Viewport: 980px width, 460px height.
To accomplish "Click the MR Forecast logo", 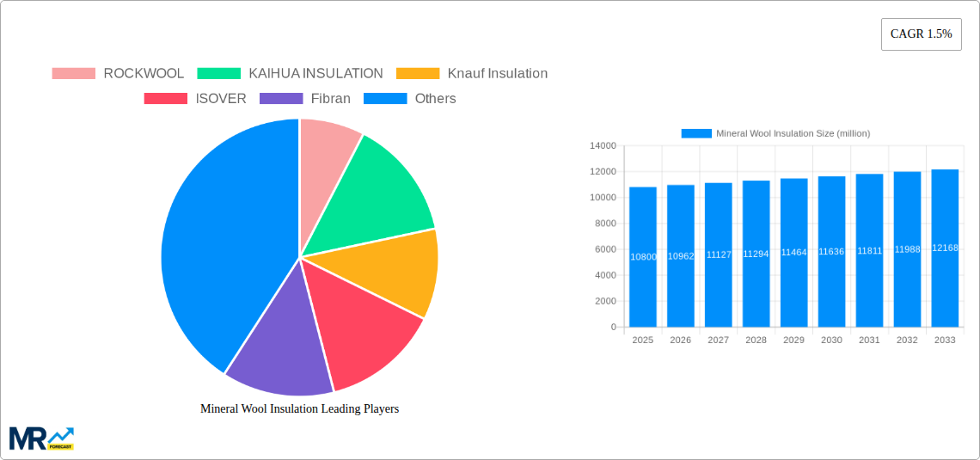I will click(41, 439).
